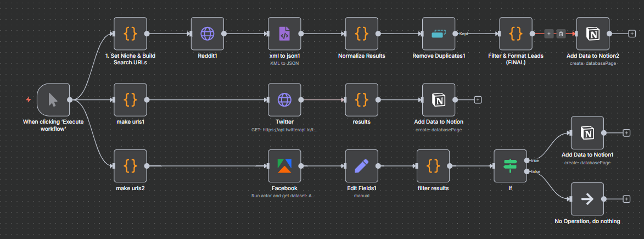
Task: Click the Add Data to Notion2 node
Action: (592, 34)
